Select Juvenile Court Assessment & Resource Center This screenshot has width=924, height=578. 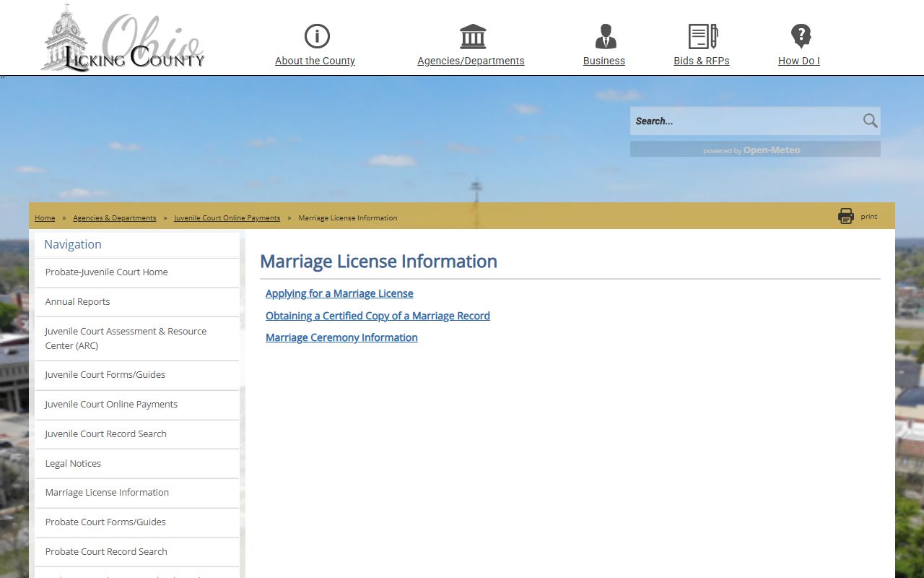click(137, 338)
